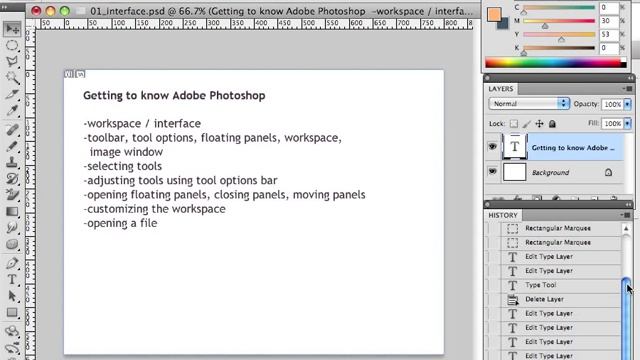The width and height of the screenshot is (640, 360).
Task: Hide the Background layer
Action: click(x=493, y=171)
